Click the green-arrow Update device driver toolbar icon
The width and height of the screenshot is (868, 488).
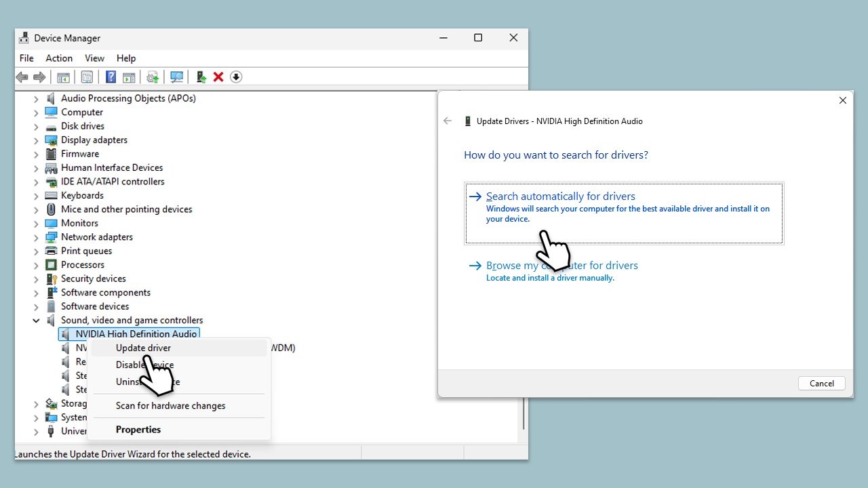(x=201, y=77)
